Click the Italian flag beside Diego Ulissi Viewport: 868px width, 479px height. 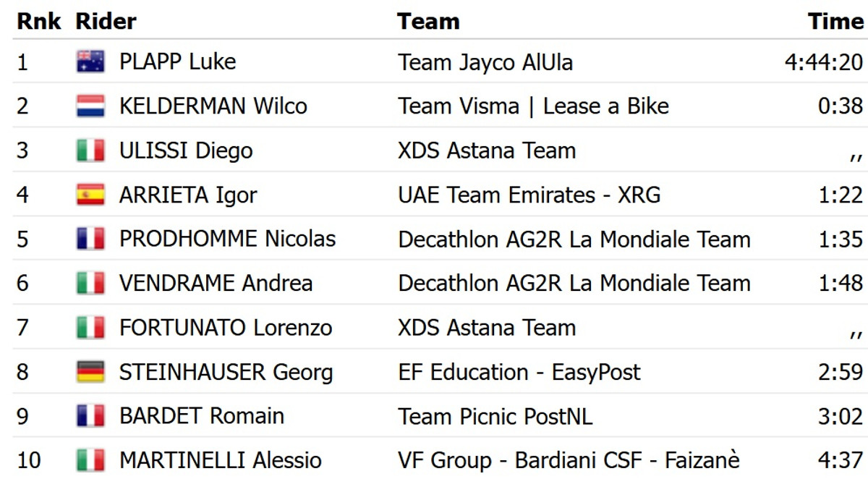tap(90, 151)
